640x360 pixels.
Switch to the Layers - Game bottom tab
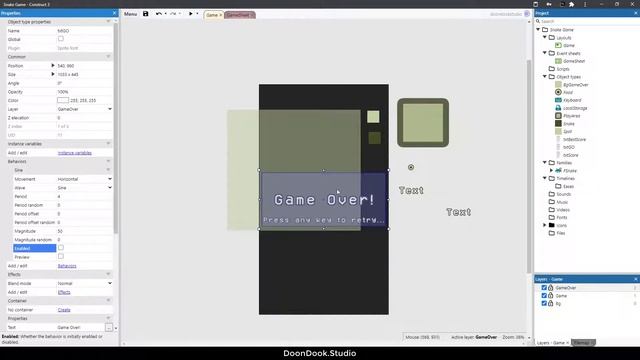pyautogui.click(x=553, y=343)
